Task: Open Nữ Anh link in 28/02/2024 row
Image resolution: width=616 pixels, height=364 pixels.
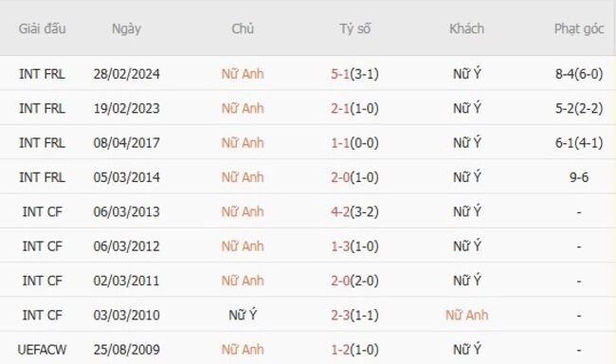Action: pyautogui.click(x=243, y=74)
